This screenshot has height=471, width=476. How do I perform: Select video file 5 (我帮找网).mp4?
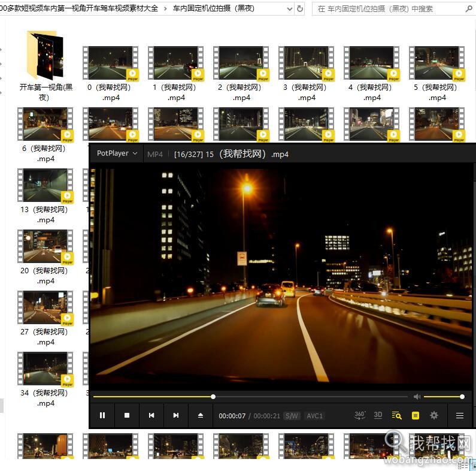pos(437,74)
